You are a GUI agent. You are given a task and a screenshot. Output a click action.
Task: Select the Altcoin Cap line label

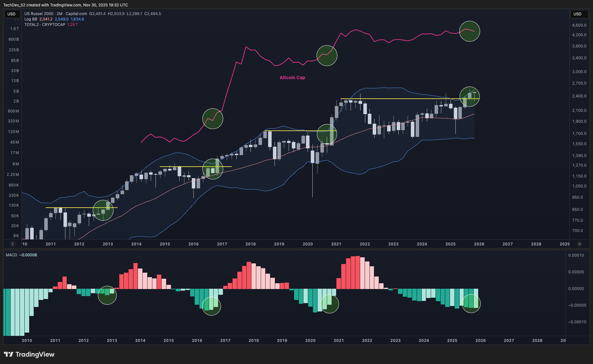point(292,78)
